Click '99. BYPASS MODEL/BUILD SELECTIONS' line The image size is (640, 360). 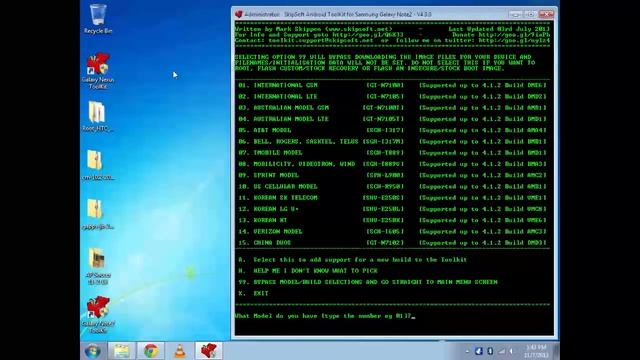[x=368, y=282]
